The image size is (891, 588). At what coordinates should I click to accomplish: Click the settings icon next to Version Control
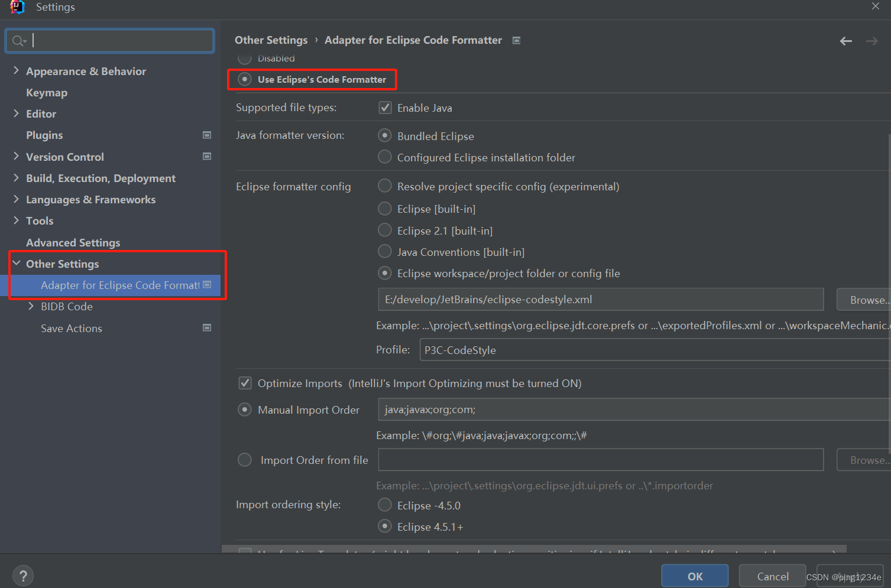point(207,156)
